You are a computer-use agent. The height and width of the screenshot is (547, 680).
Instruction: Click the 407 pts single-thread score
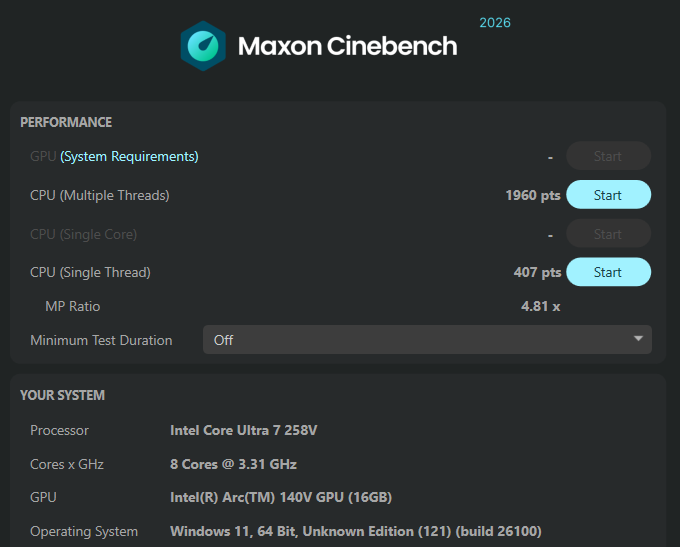[537, 272]
